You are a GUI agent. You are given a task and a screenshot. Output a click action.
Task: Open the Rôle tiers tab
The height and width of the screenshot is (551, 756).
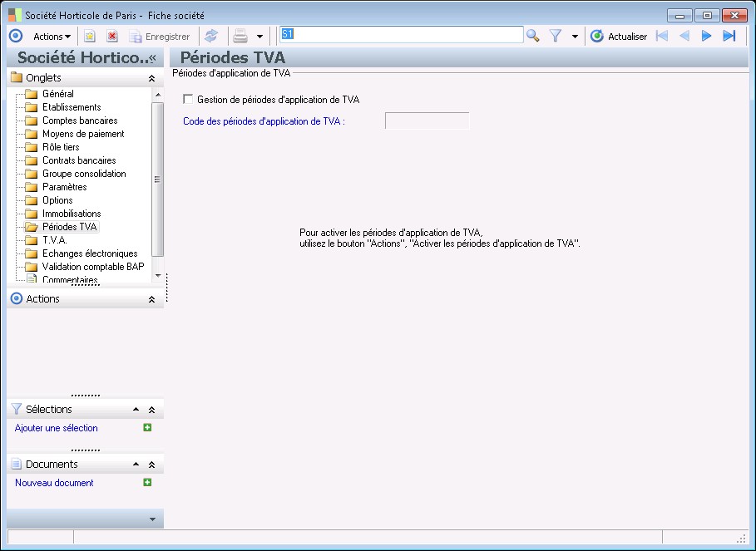[61, 147]
